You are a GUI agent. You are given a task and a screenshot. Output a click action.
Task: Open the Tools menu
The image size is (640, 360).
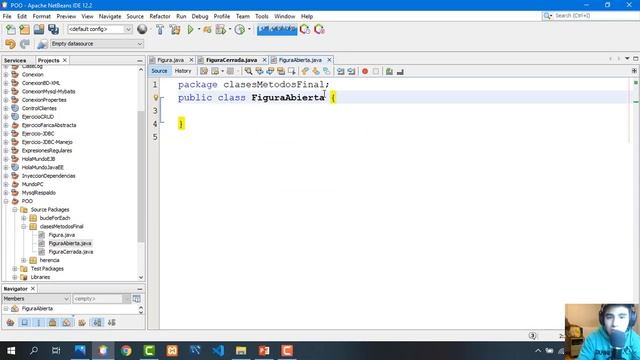(262, 16)
